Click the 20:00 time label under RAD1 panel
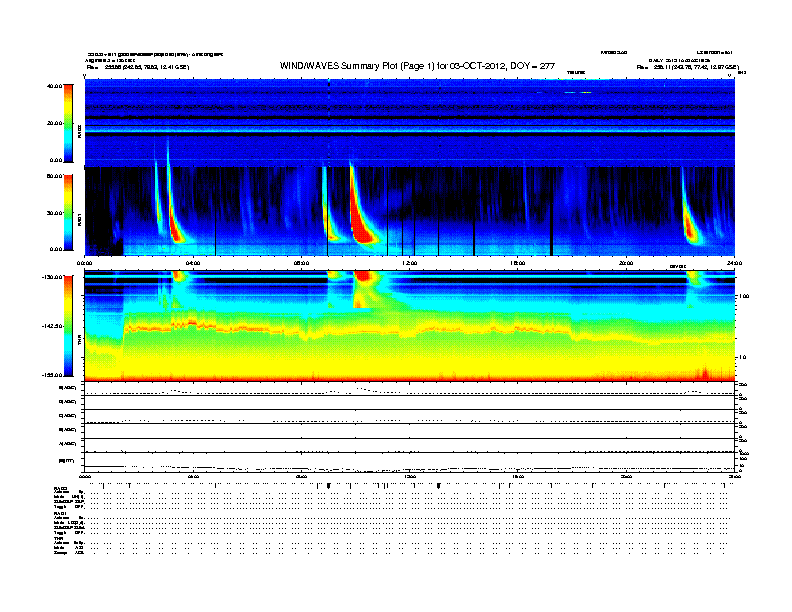Image resolution: width=792 pixels, height=612 pixels. [626, 263]
